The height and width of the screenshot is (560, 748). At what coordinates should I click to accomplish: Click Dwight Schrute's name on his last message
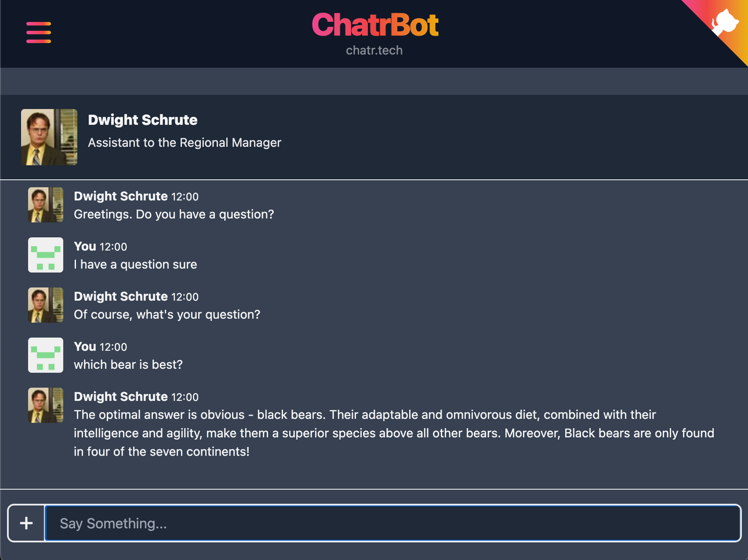pyautogui.click(x=121, y=396)
